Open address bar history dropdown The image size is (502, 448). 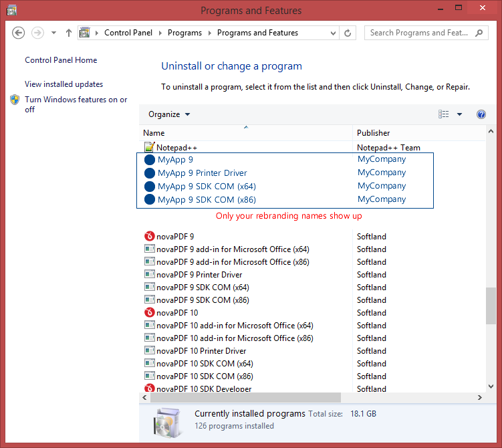tap(333, 33)
